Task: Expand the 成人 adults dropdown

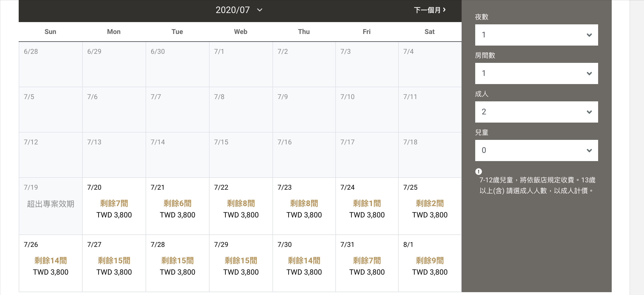Action: tap(536, 112)
